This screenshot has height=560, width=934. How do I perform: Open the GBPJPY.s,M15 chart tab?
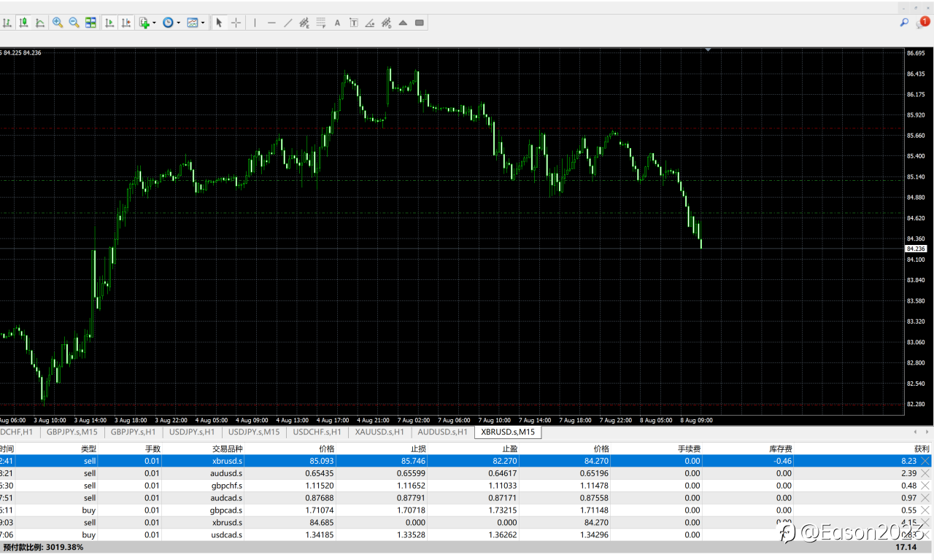pyautogui.click(x=72, y=432)
